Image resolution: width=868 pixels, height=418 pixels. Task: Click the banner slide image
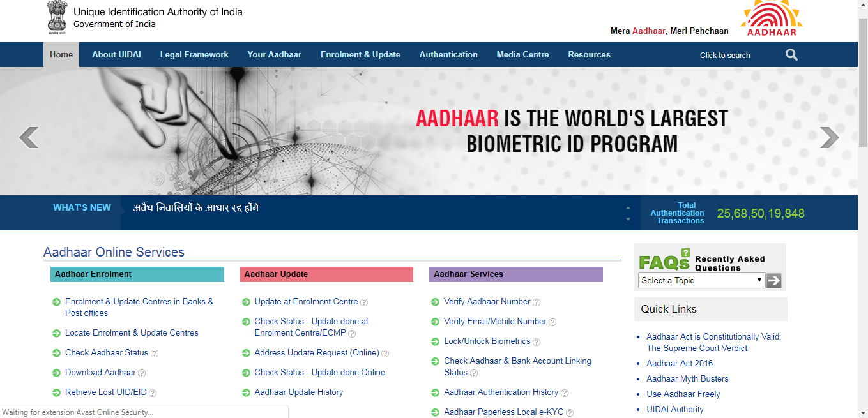(x=429, y=131)
